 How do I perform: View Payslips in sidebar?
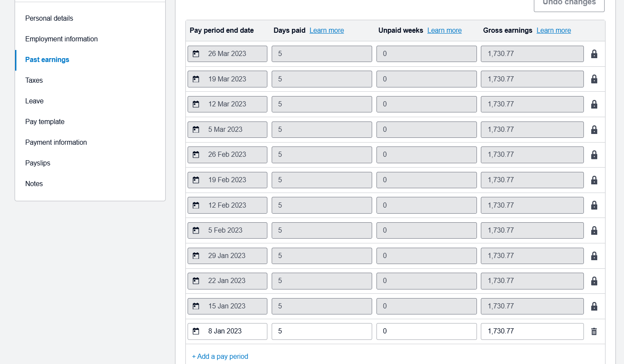click(x=38, y=163)
